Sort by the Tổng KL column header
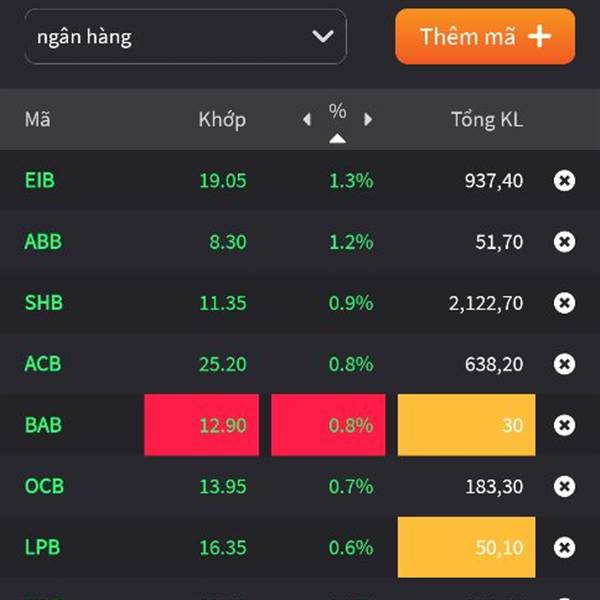Viewport: 600px width, 600px height. click(487, 119)
